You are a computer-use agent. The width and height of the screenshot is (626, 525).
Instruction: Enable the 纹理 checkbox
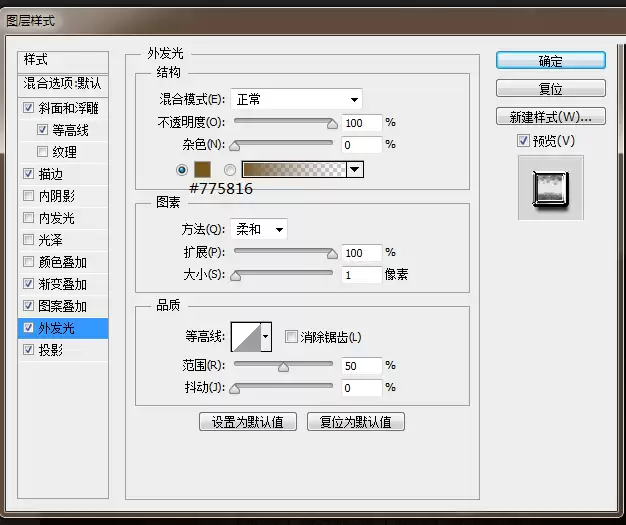(x=42, y=151)
